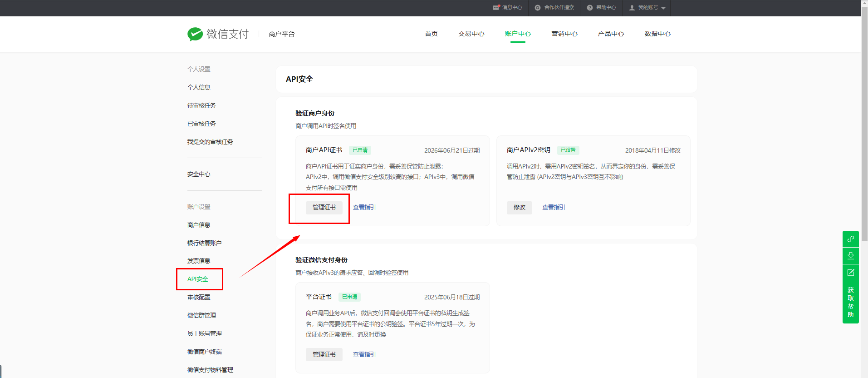
Task: Expand the 我的账号 dropdown arrow
Action: pyautogui.click(x=663, y=8)
